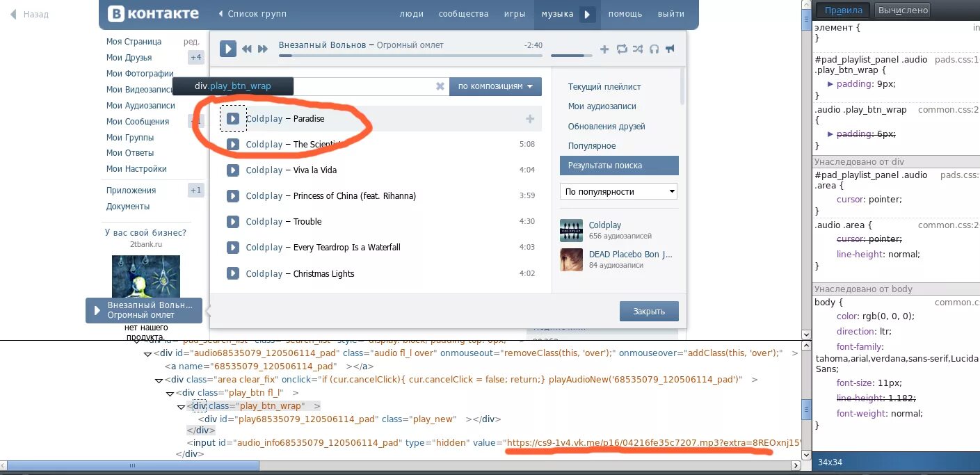
Task: Play Coldplay – Paradise
Action: pyautogui.click(x=233, y=119)
